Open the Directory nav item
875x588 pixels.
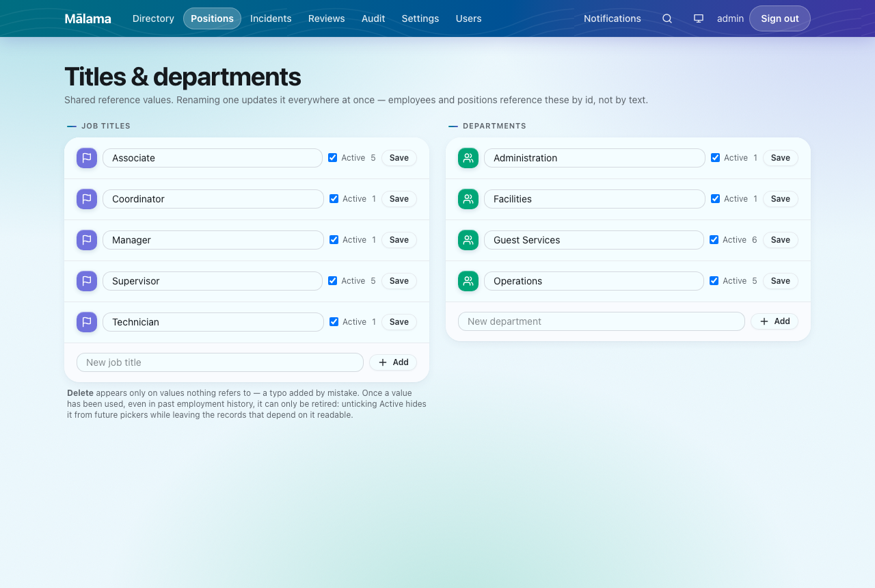tap(153, 18)
